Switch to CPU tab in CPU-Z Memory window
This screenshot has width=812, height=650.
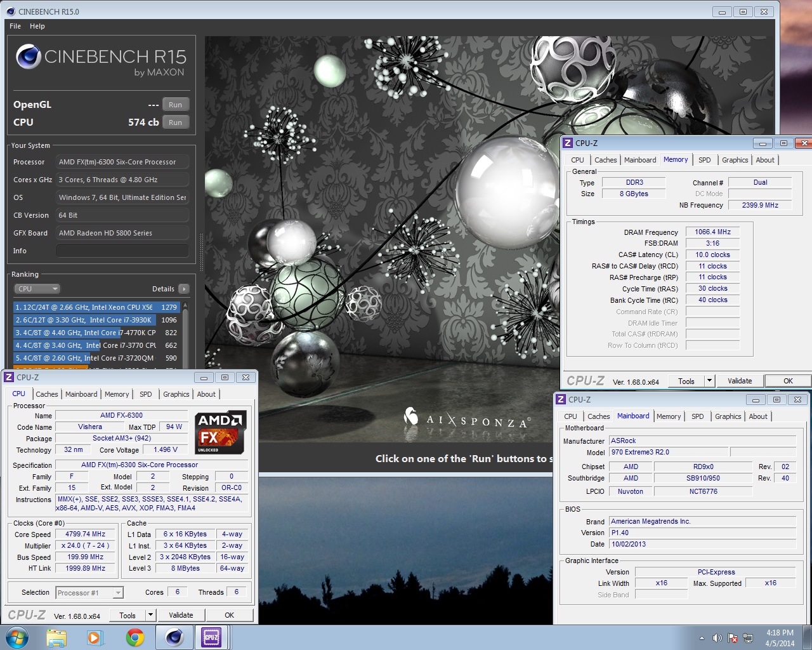(577, 160)
